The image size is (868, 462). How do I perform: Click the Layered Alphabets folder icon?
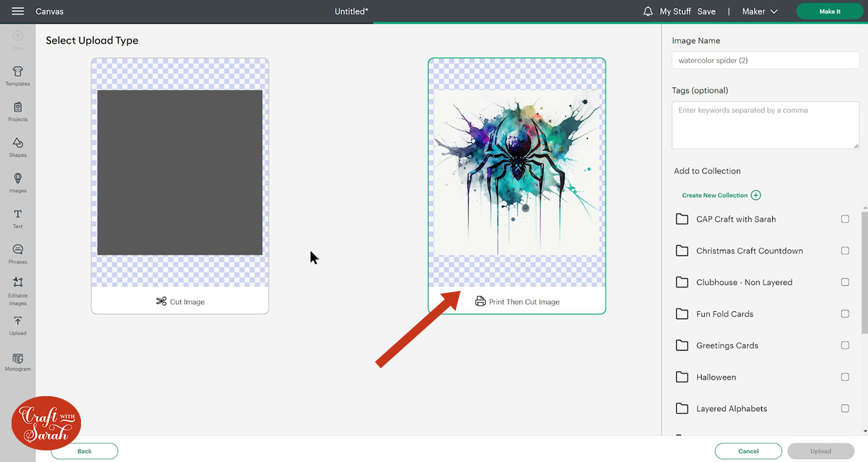coord(682,408)
